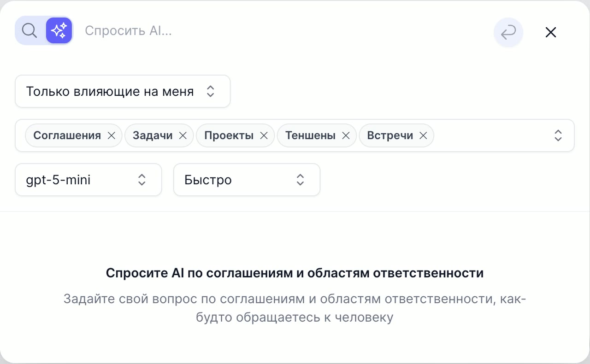Click the "Теншены" tag label
The image size is (590, 364).
click(x=310, y=135)
